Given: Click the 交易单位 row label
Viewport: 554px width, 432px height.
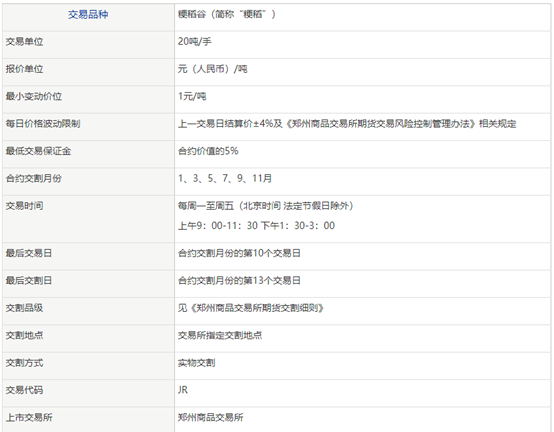Looking at the screenshot, I should [24, 42].
